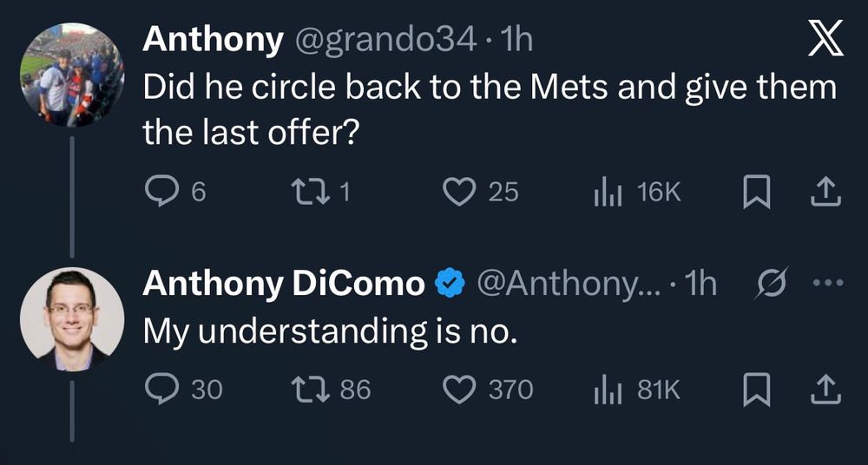Reply to Anthony's Mets question tweet
The height and width of the screenshot is (465, 868).
(x=161, y=192)
